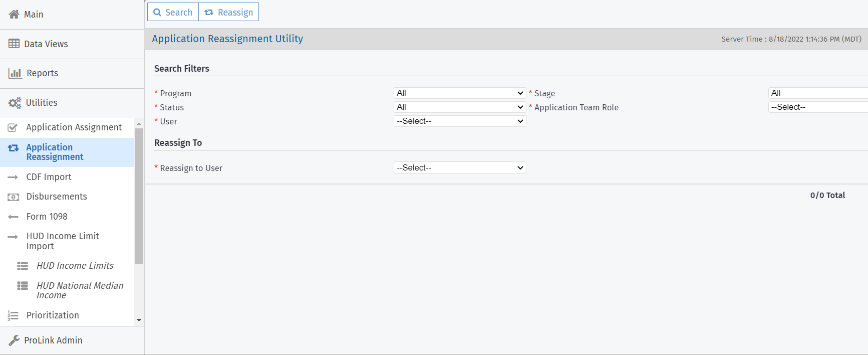Click the HUD Income Limits list icon

point(23,266)
